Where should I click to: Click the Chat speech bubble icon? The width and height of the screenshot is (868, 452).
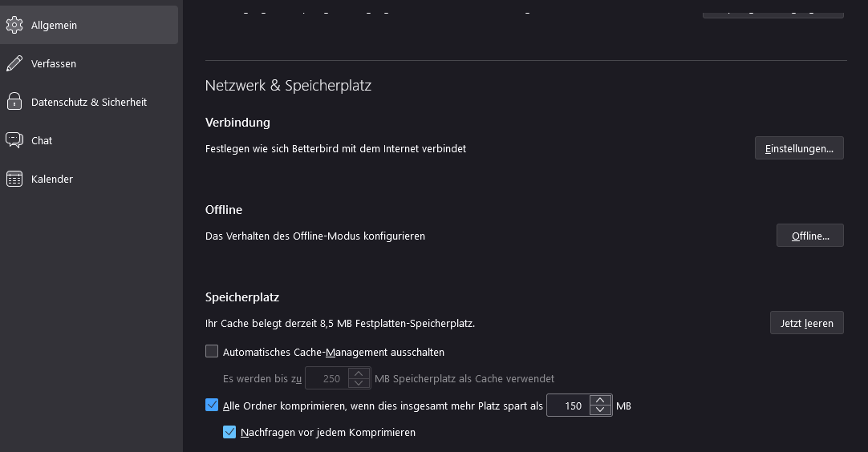tap(14, 140)
